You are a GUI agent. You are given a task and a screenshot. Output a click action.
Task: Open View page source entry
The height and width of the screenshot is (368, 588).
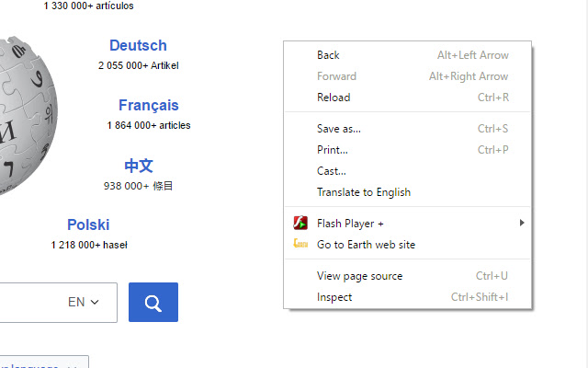408,276
